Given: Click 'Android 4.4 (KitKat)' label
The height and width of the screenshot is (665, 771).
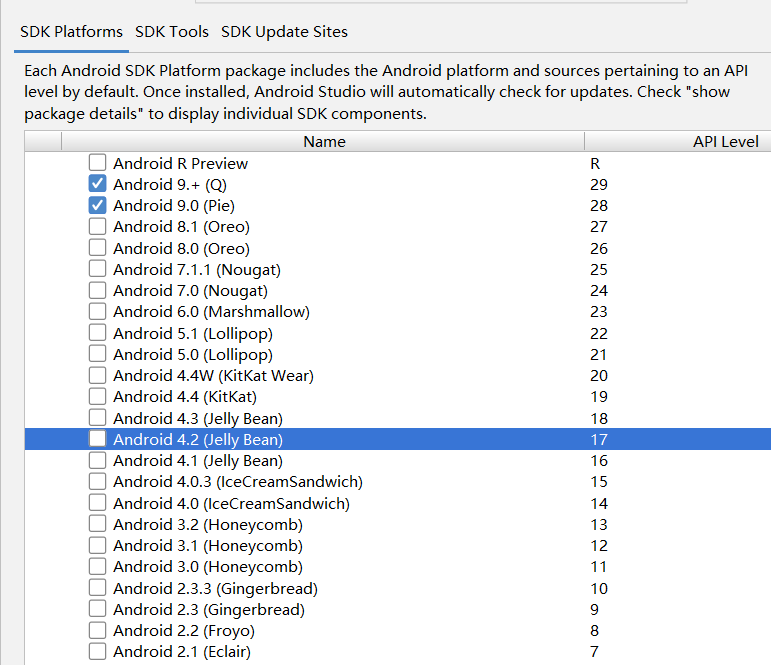Looking at the screenshot, I should pyautogui.click(x=185, y=397).
